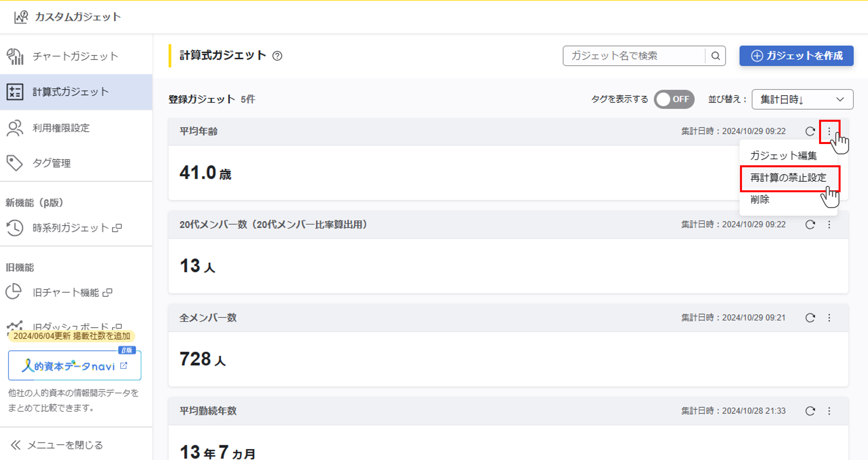868x460 pixels.
Task: Refresh the 全メンバー数 gadget
Action: (810, 318)
